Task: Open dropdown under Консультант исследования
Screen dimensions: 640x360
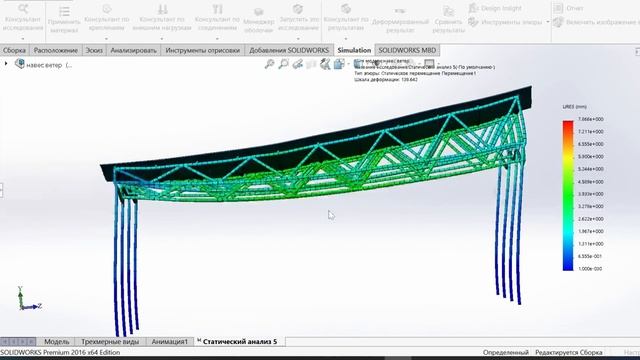Action: tap(23, 38)
